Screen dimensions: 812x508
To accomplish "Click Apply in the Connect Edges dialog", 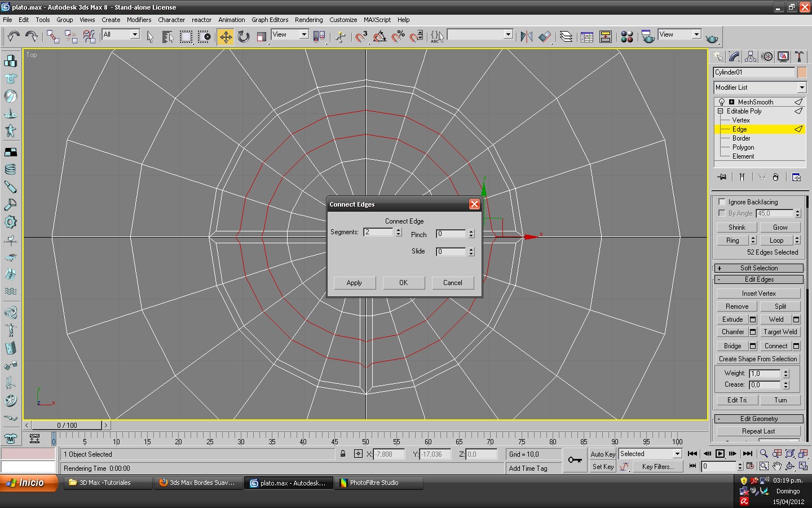I will (354, 283).
